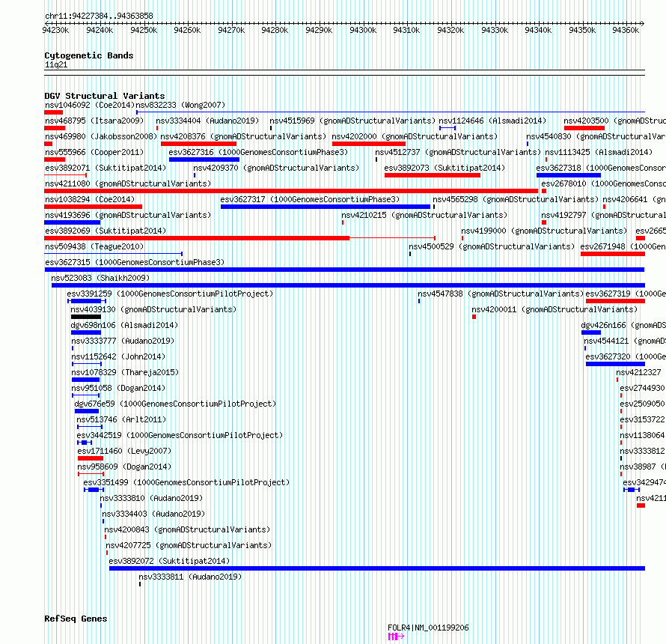
Task: Click the red bar under esv3892073 (Suktitipat2014)
Action: [433, 175]
